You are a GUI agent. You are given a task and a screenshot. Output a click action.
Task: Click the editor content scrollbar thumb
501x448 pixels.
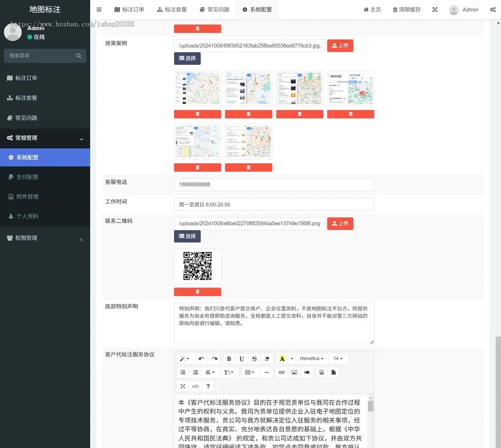click(x=370, y=406)
